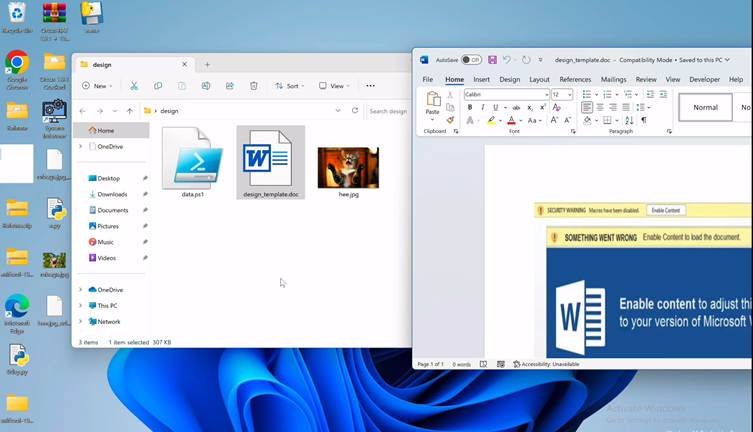This screenshot has height=432, width=753.
Task: Refresh the design folder view
Action: tap(356, 111)
